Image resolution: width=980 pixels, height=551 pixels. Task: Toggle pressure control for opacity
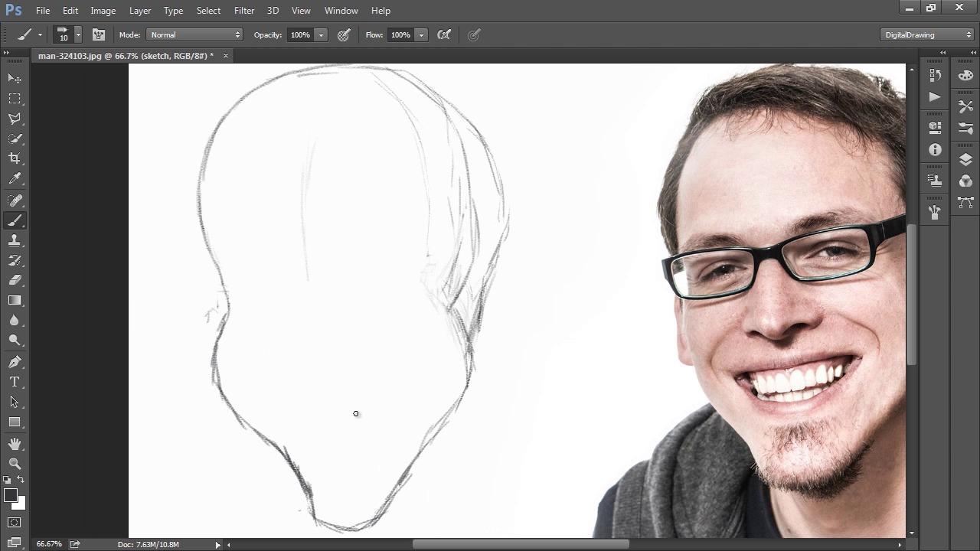[x=344, y=34]
